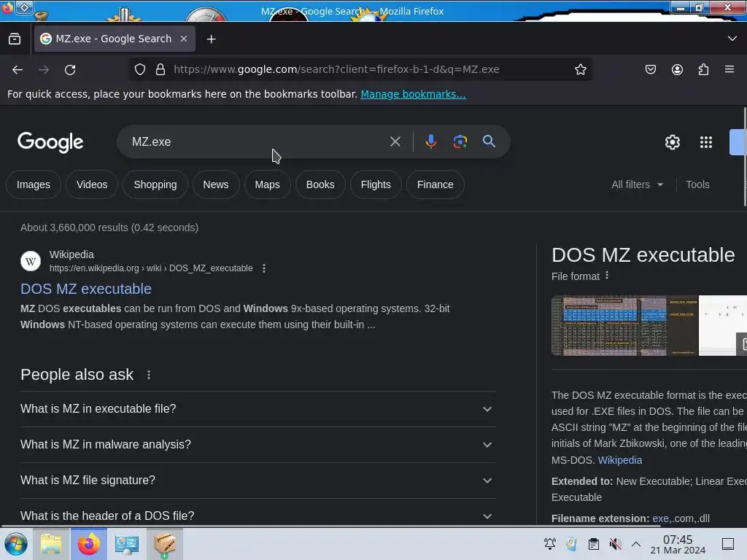Open the Google apps grid
Viewport: 747px width, 560px height.
click(706, 142)
